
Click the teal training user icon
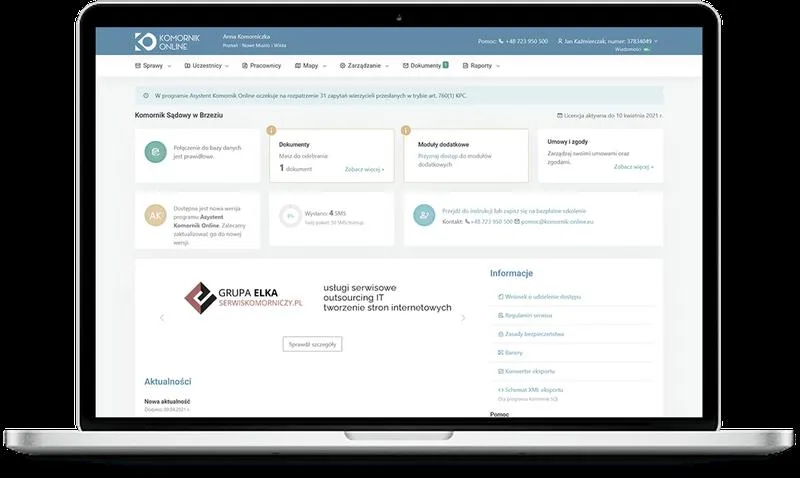pyautogui.click(x=425, y=214)
